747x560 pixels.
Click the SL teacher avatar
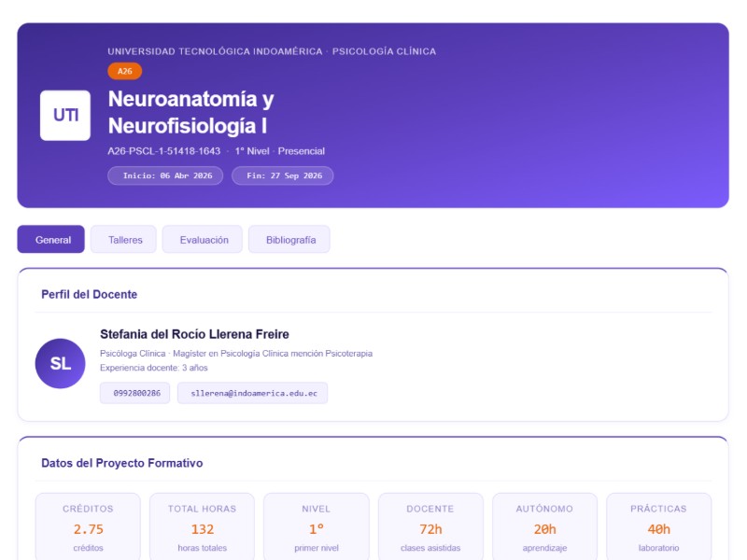(x=60, y=364)
